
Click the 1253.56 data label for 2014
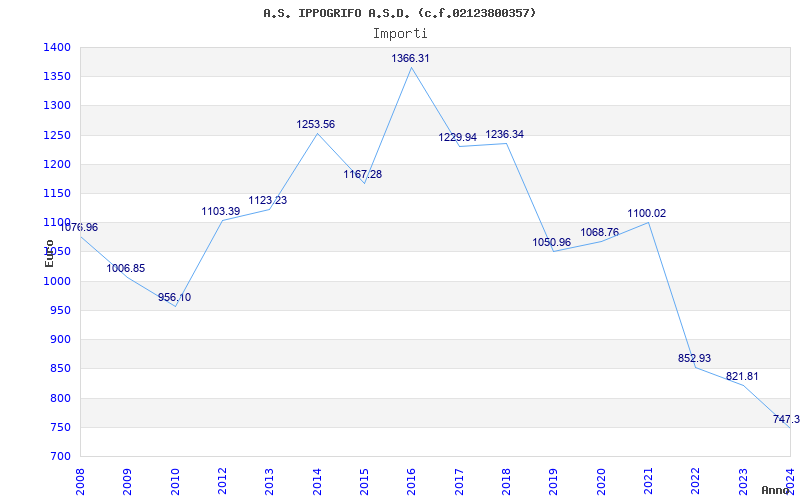(x=316, y=124)
